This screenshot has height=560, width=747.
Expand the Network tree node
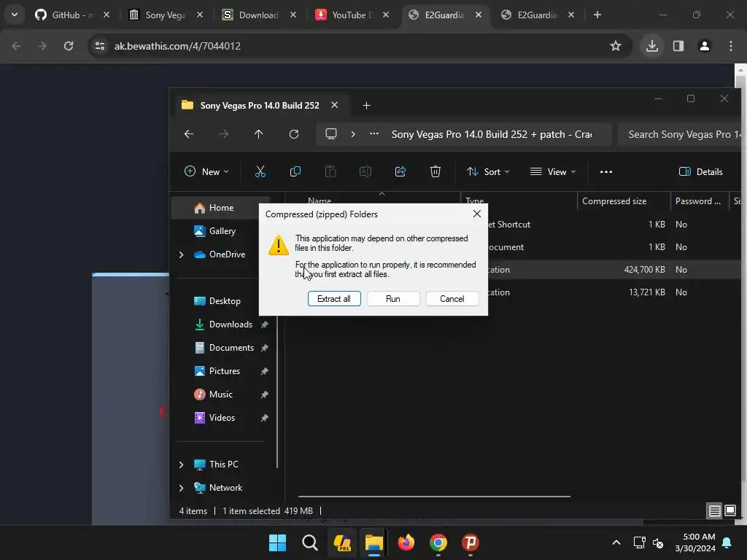(x=181, y=488)
